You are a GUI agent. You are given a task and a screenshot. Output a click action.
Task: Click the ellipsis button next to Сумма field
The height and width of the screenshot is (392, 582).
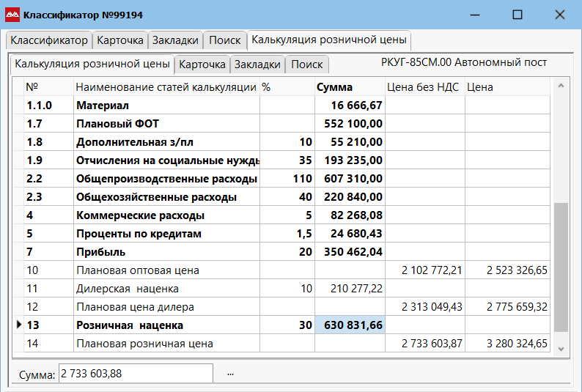point(230,374)
